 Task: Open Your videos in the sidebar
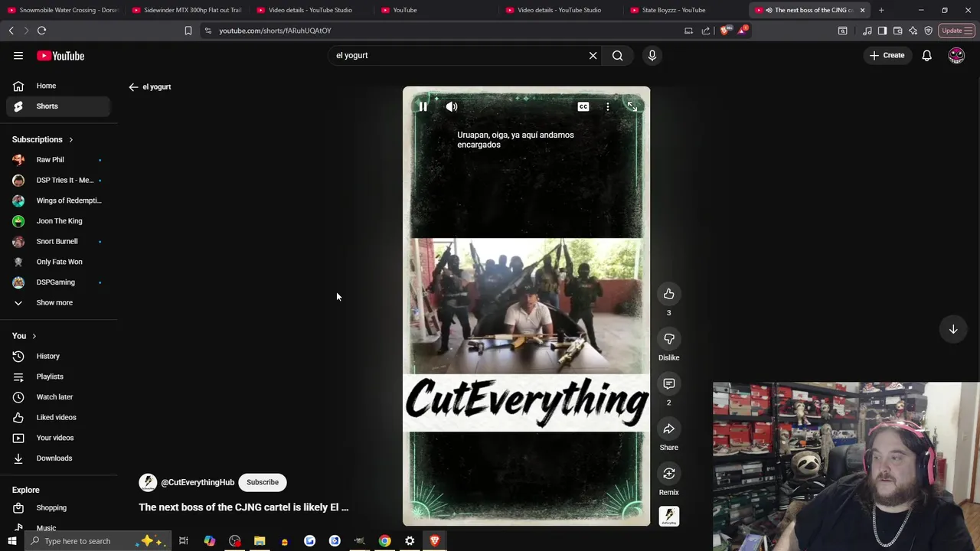coord(58,438)
